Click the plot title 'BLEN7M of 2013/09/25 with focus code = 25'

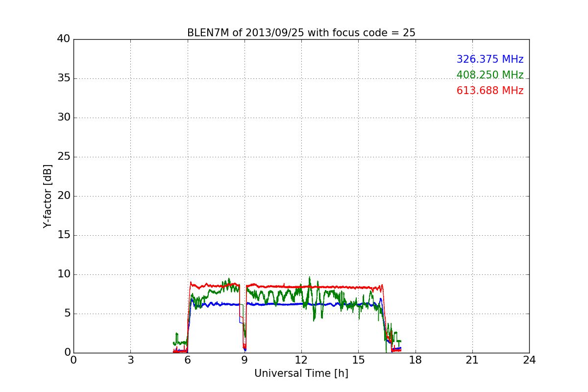click(301, 33)
